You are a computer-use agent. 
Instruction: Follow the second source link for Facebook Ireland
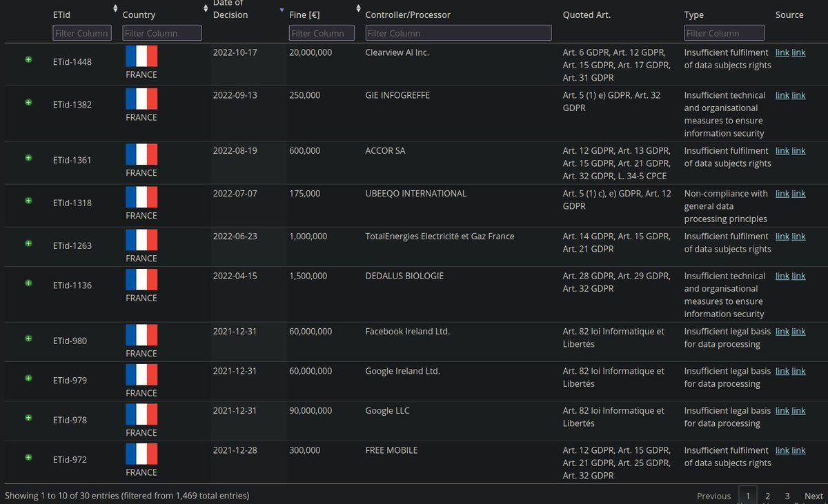point(798,331)
